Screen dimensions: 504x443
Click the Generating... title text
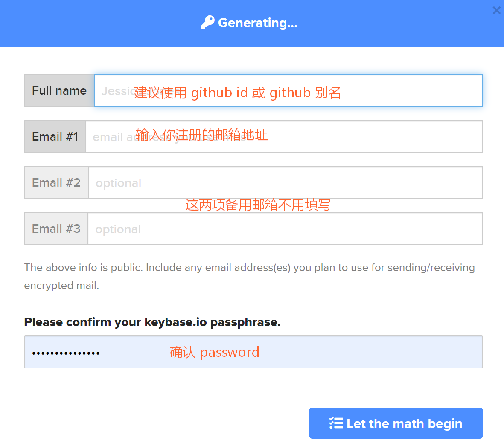point(258,23)
